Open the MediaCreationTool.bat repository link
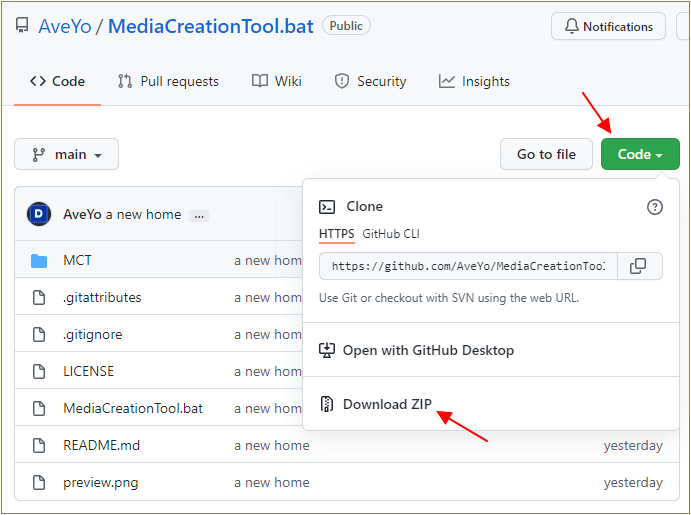The width and height of the screenshot is (691, 515). coord(211,26)
